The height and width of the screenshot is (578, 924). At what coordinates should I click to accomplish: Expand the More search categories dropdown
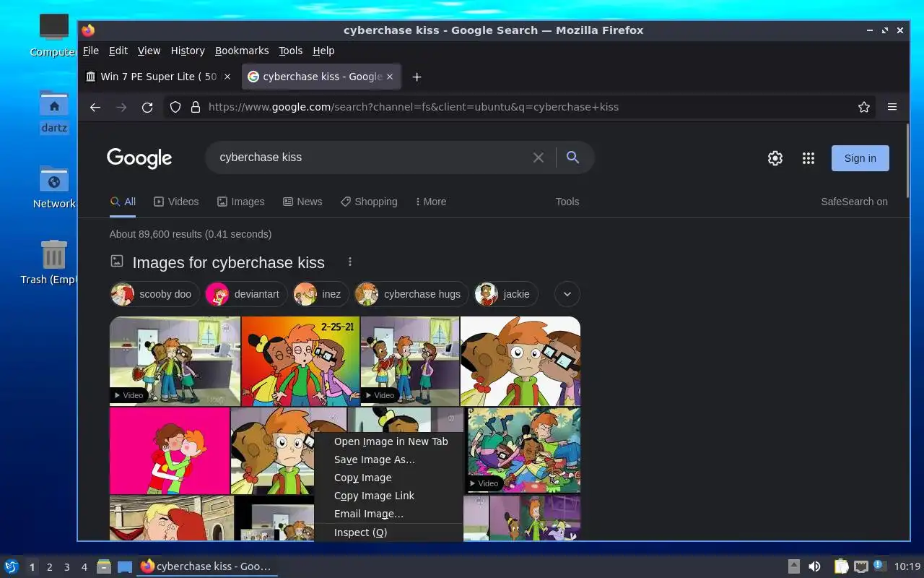[x=431, y=202]
